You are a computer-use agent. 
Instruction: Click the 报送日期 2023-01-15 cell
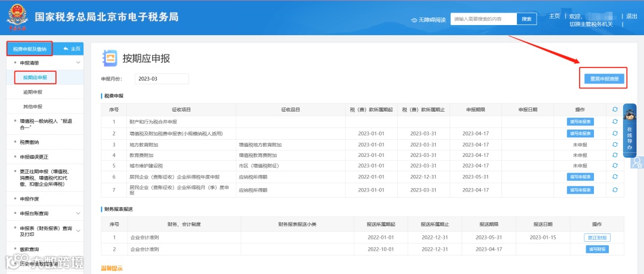click(543, 238)
